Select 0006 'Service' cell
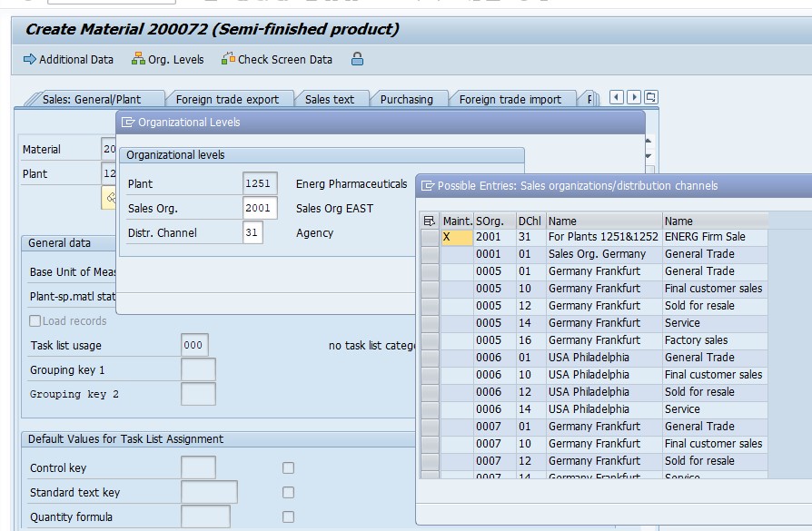The image size is (812, 531). tap(715, 409)
